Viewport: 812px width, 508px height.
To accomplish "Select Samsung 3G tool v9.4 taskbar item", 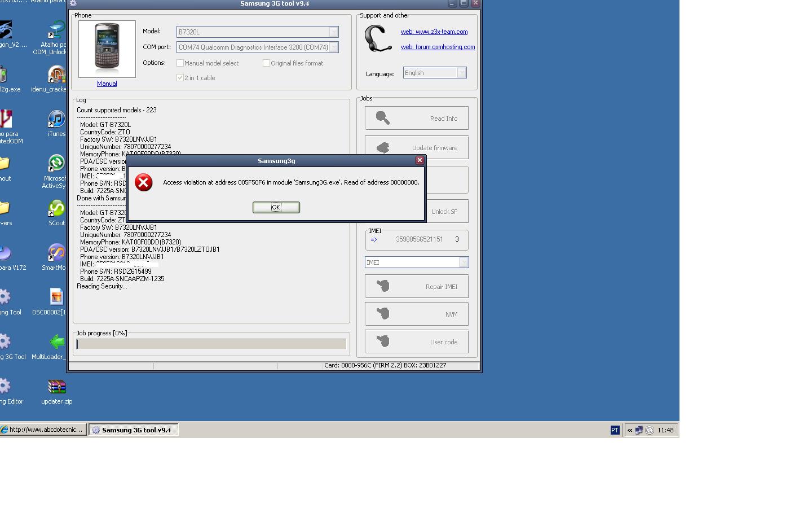I will click(133, 430).
